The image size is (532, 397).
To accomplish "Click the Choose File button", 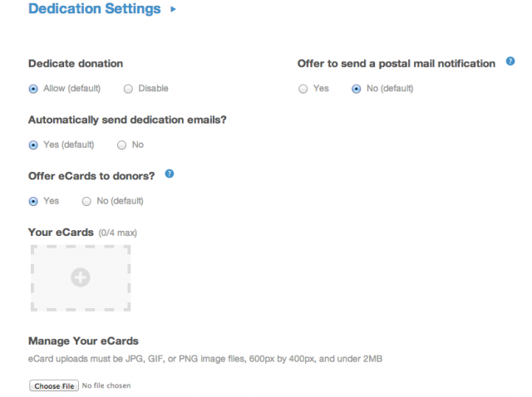I will pos(54,386).
